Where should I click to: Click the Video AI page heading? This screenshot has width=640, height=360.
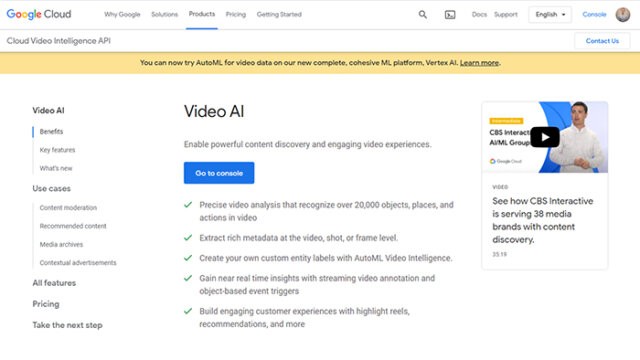(214, 111)
